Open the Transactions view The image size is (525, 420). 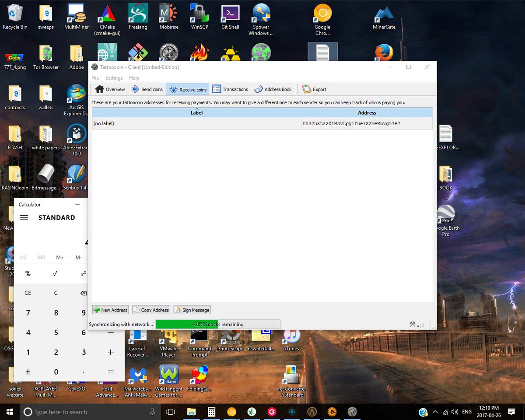click(230, 89)
